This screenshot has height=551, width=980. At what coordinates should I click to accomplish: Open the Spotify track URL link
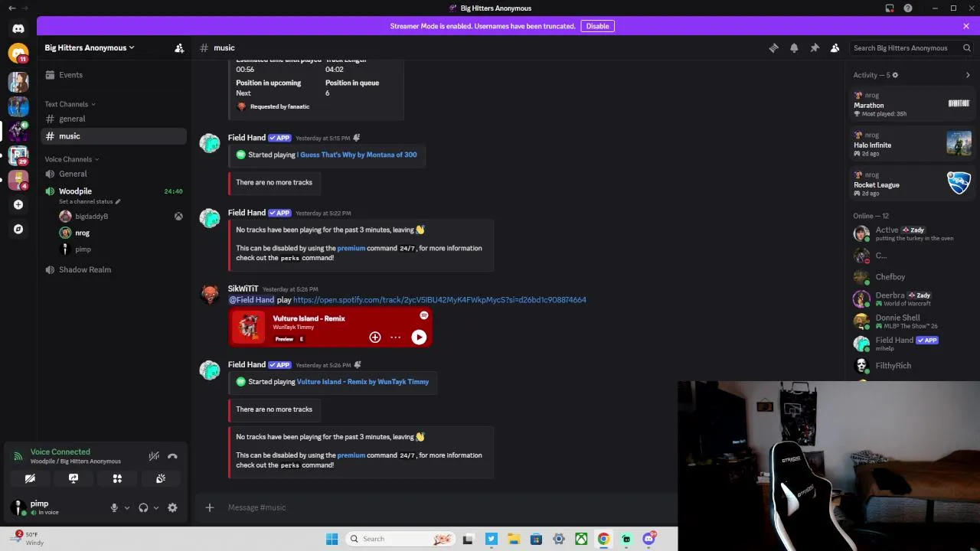click(439, 300)
